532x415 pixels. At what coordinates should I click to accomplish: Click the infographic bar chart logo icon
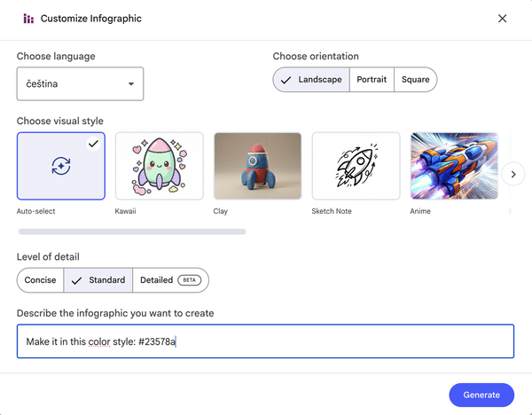[28, 19]
